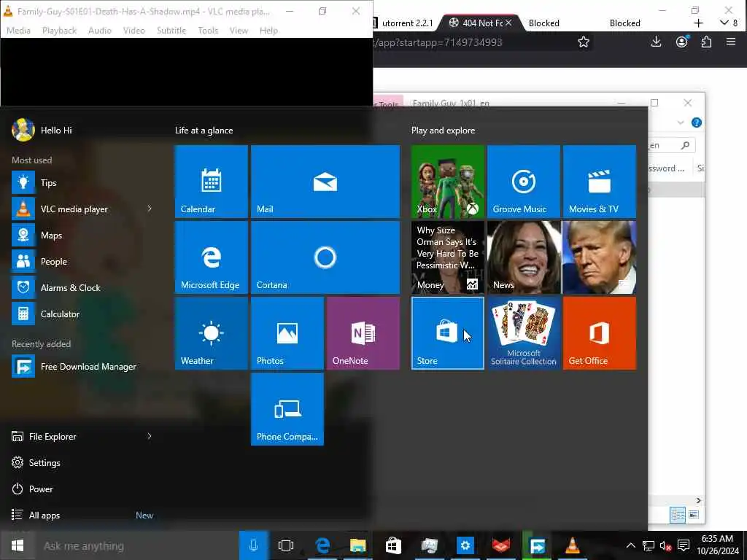Launch the OneNote tile
This screenshot has height=560, width=747.
pyautogui.click(x=363, y=333)
